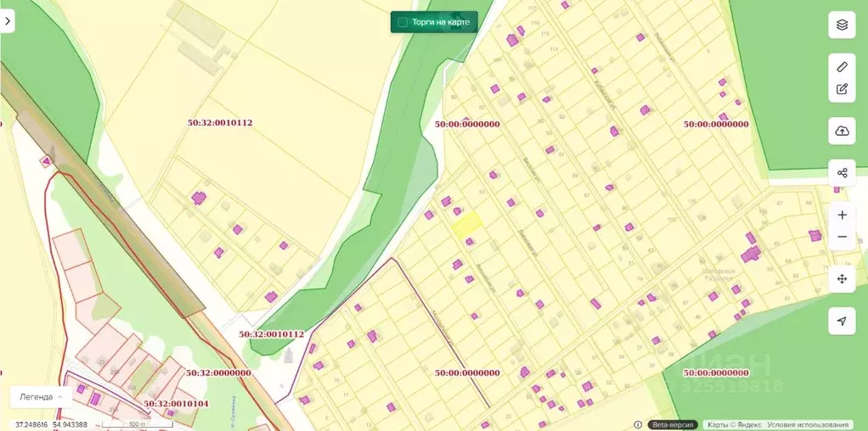Open the 'Карты © Яндекс' link

[733, 425]
